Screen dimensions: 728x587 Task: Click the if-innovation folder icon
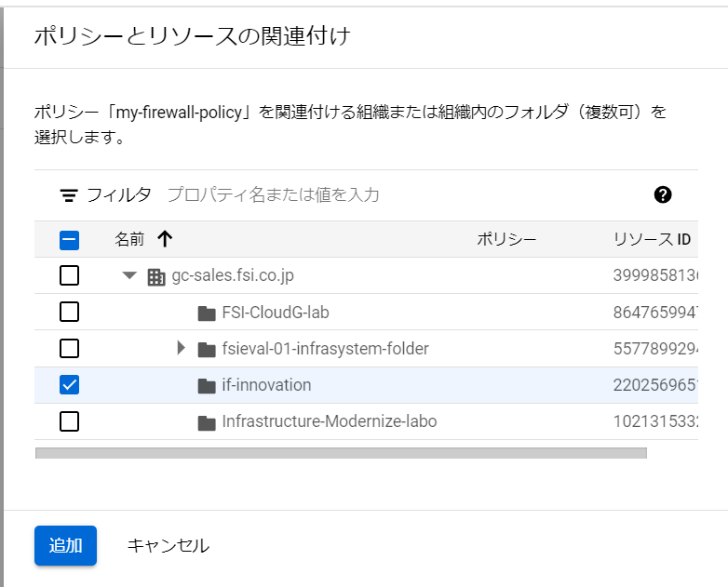207,385
